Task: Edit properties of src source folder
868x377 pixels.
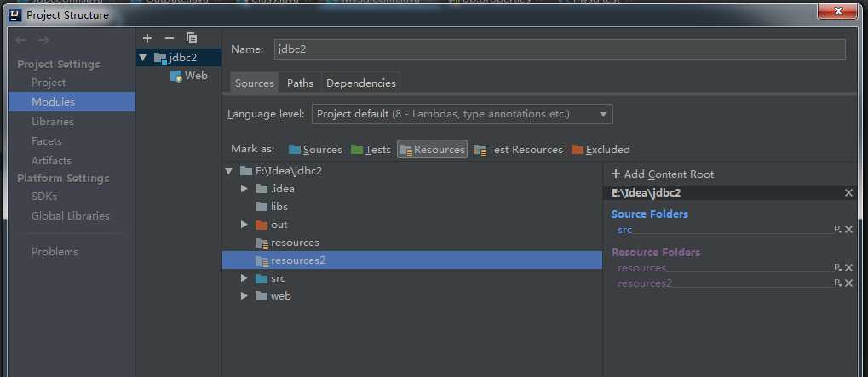Action: [x=837, y=229]
